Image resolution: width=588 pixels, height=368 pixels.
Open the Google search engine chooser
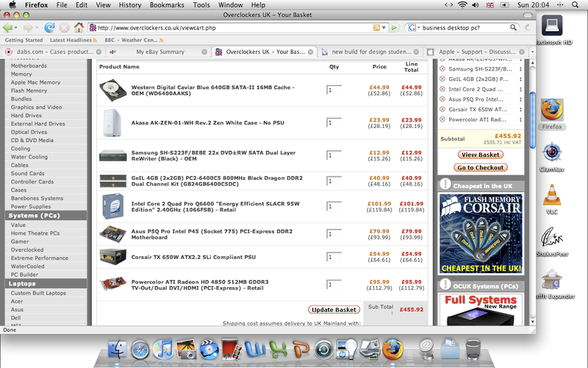click(412, 27)
